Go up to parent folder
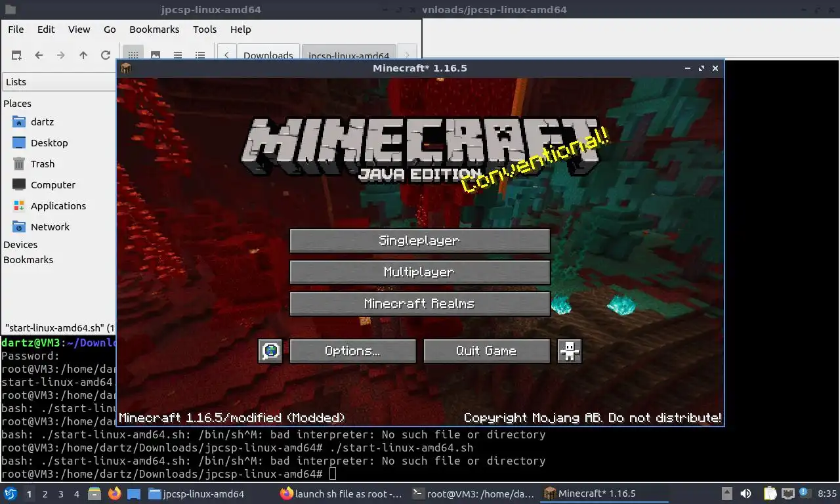 (x=83, y=56)
